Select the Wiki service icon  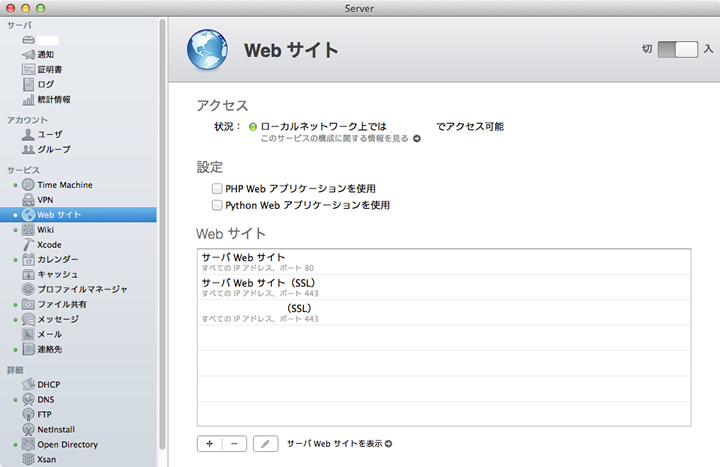28,230
